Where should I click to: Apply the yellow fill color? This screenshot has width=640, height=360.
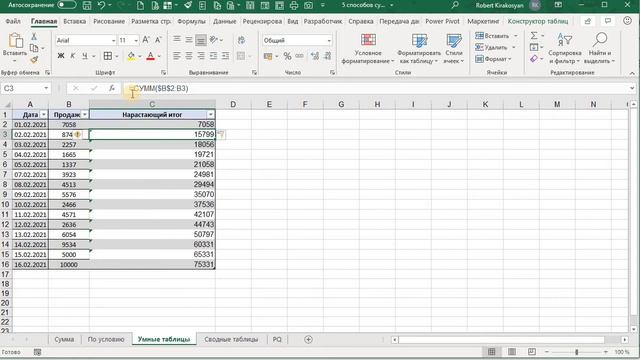pos(131,56)
